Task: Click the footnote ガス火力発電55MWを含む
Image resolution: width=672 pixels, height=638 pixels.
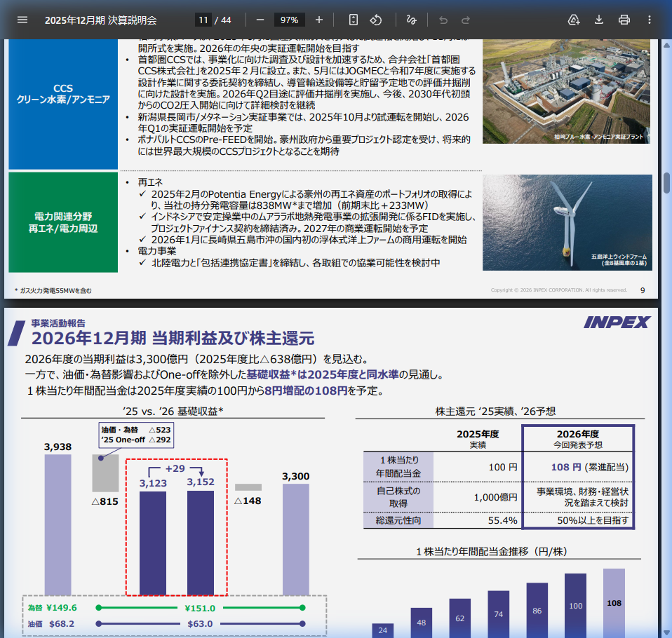Action: pos(53,290)
